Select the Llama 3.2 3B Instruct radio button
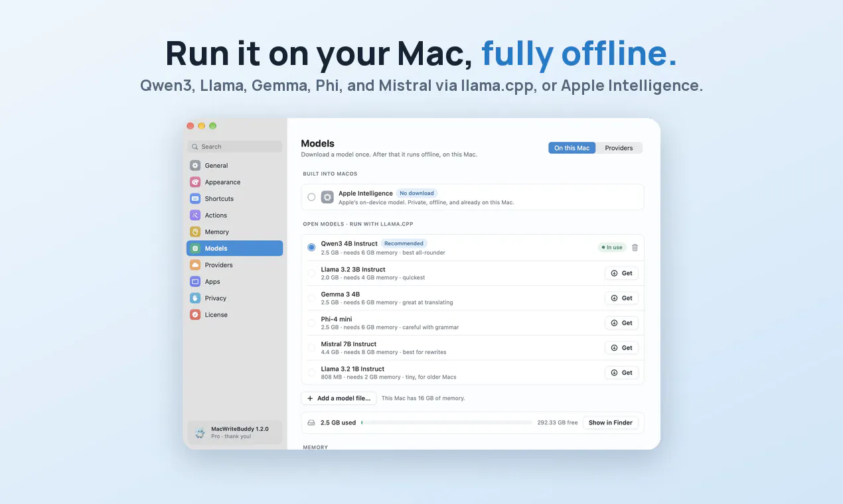The image size is (843, 504). [x=311, y=273]
